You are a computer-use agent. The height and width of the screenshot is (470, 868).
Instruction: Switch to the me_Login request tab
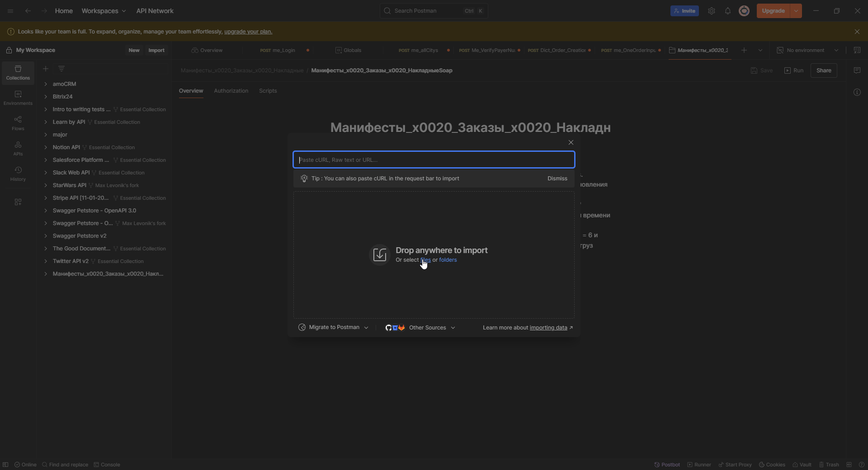coord(277,50)
